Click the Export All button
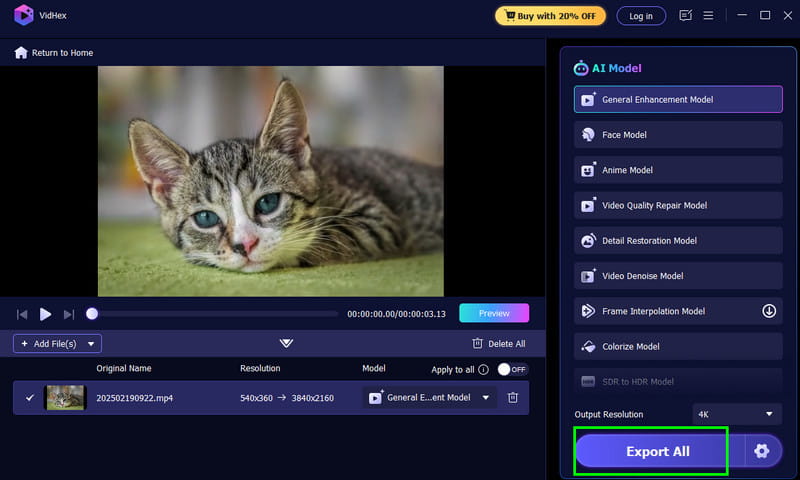 (657, 451)
